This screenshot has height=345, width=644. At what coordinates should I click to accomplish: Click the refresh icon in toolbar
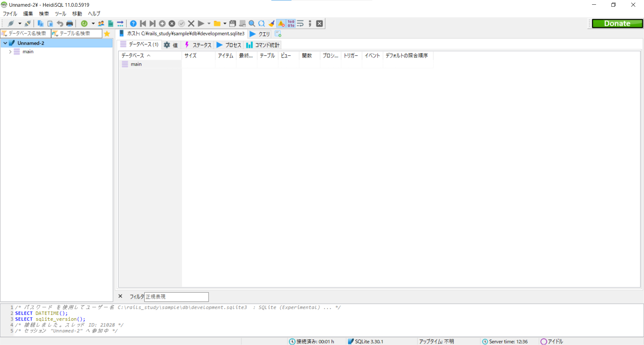[84, 23]
